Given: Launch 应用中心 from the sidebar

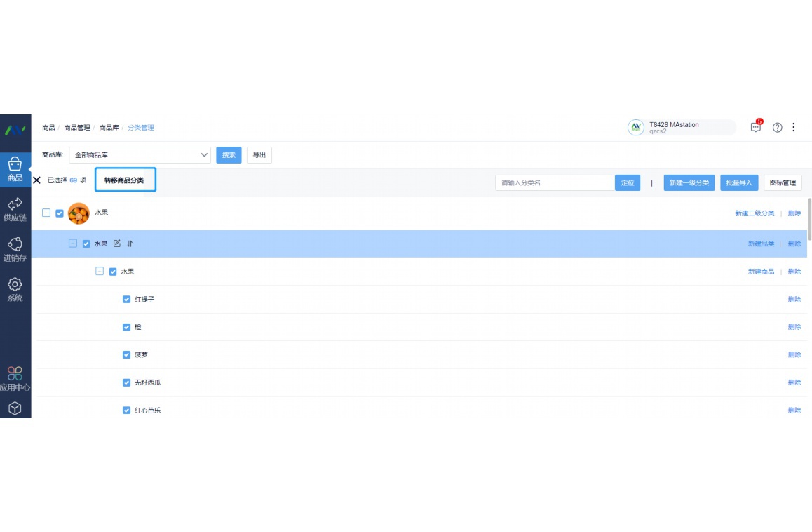Looking at the screenshot, I should point(15,379).
